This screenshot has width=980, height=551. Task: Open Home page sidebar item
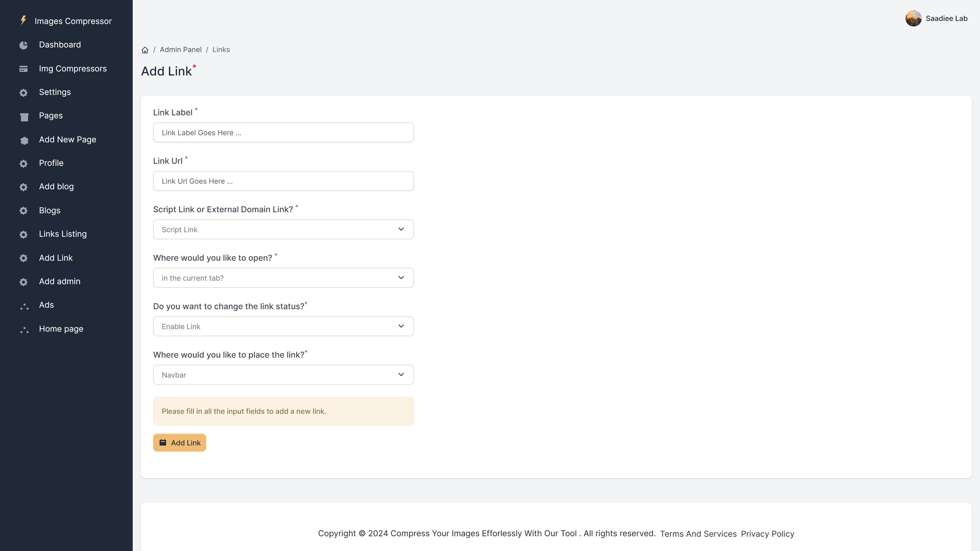coord(61,329)
